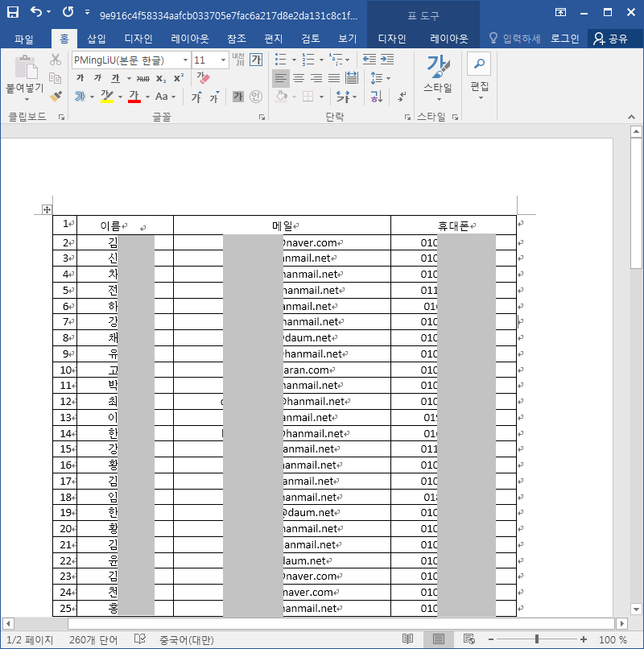The image size is (644, 649).
Task: Switch to the 삽입 tab
Action: [x=96, y=39]
